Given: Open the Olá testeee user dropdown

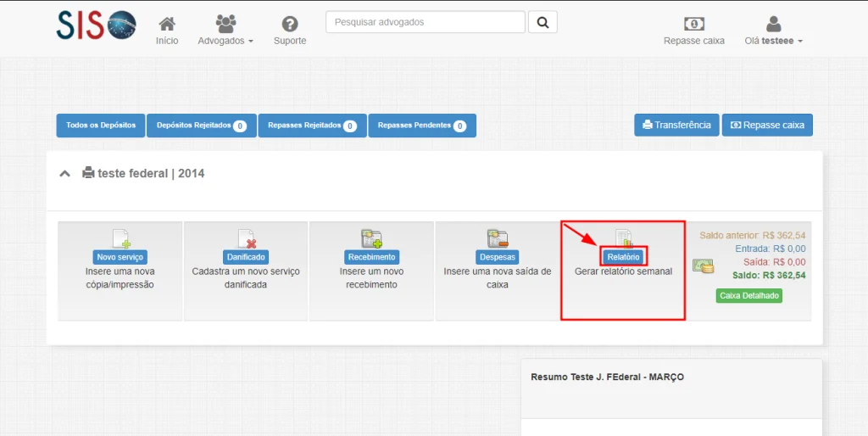Looking at the screenshot, I should [773, 41].
